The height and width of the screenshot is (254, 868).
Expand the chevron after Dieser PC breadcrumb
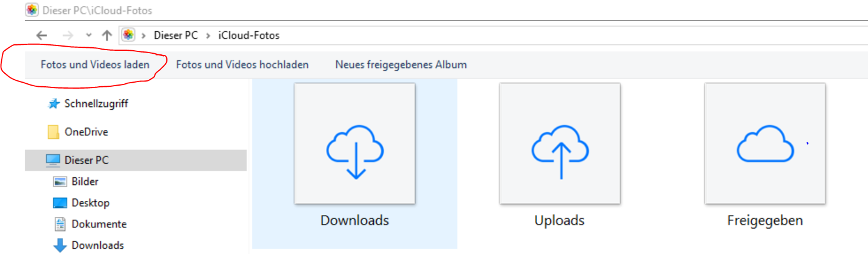click(x=208, y=35)
